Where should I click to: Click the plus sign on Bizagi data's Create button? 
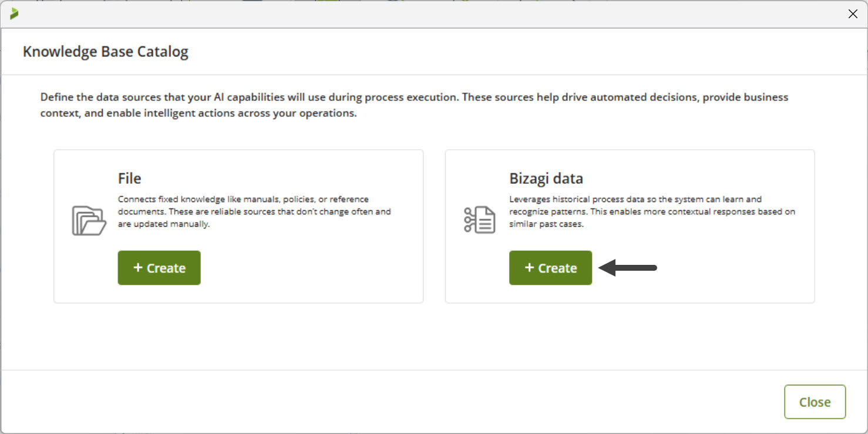tap(529, 268)
